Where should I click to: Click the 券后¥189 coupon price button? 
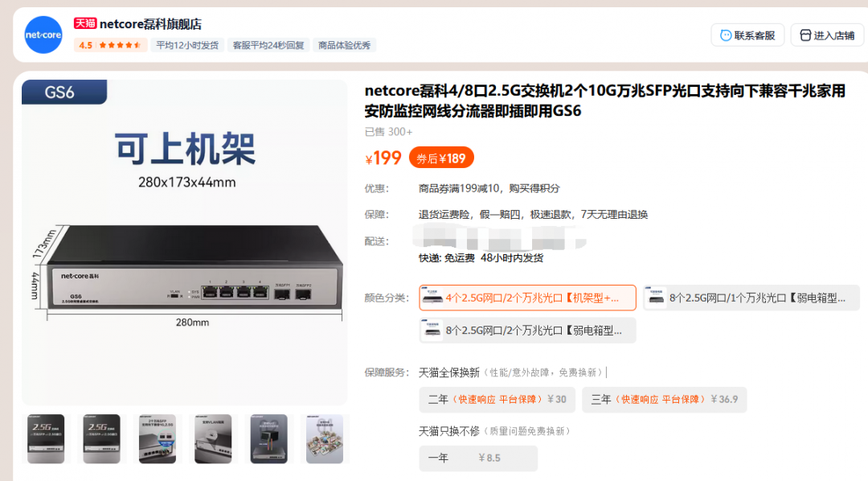point(441,158)
